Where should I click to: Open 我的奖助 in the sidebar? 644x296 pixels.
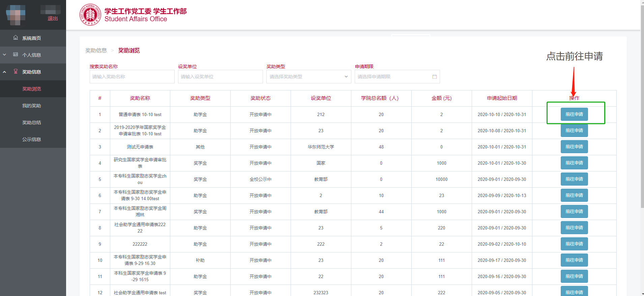31,106
